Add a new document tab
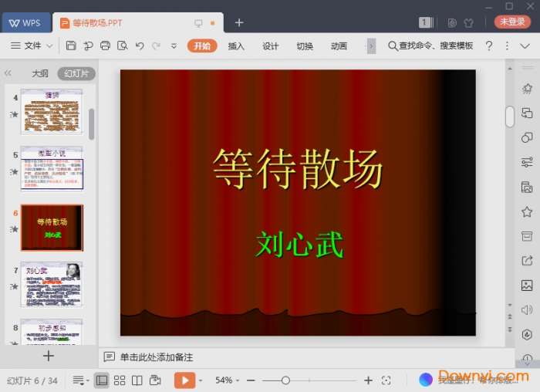 [239, 22]
